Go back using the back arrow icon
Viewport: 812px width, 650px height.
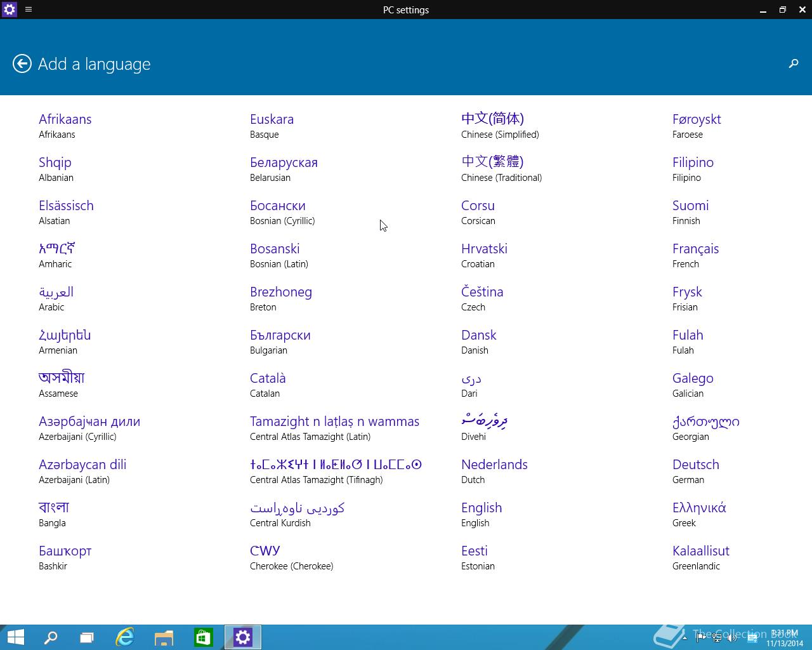click(22, 63)
